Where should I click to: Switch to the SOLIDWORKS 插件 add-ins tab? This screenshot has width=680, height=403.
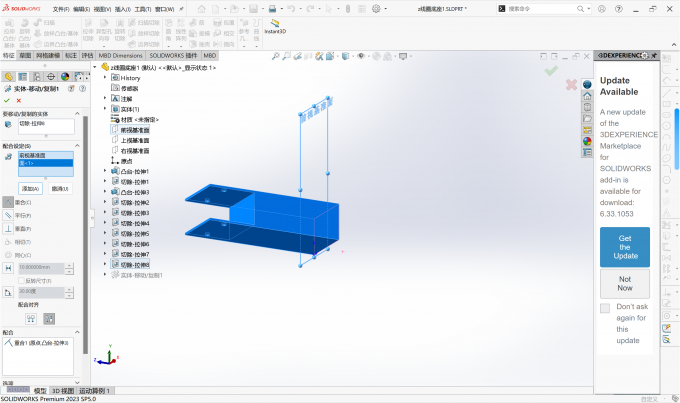point(173,56)
